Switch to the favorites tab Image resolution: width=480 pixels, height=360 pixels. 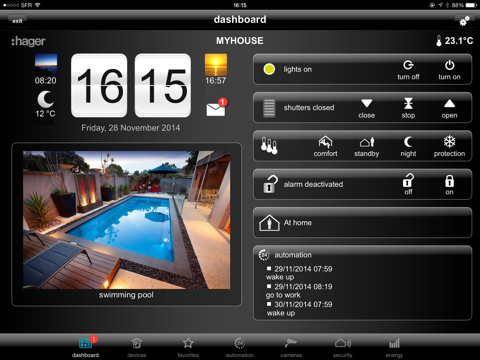point(188,347)
